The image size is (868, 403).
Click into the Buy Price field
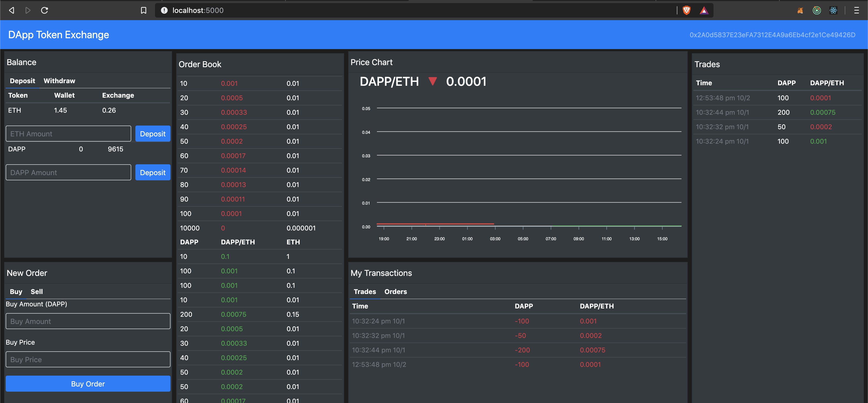[88, 360]
